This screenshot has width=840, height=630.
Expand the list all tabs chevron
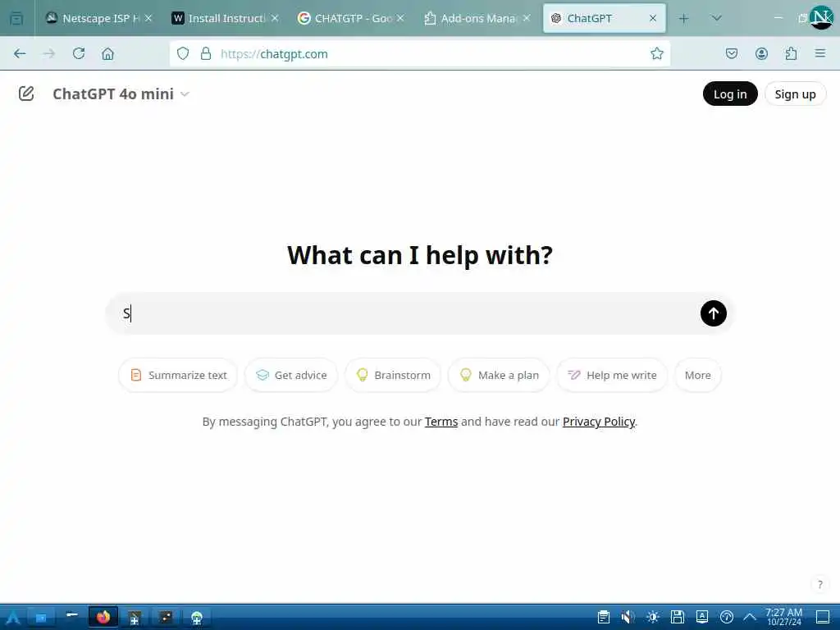(716, 18)
